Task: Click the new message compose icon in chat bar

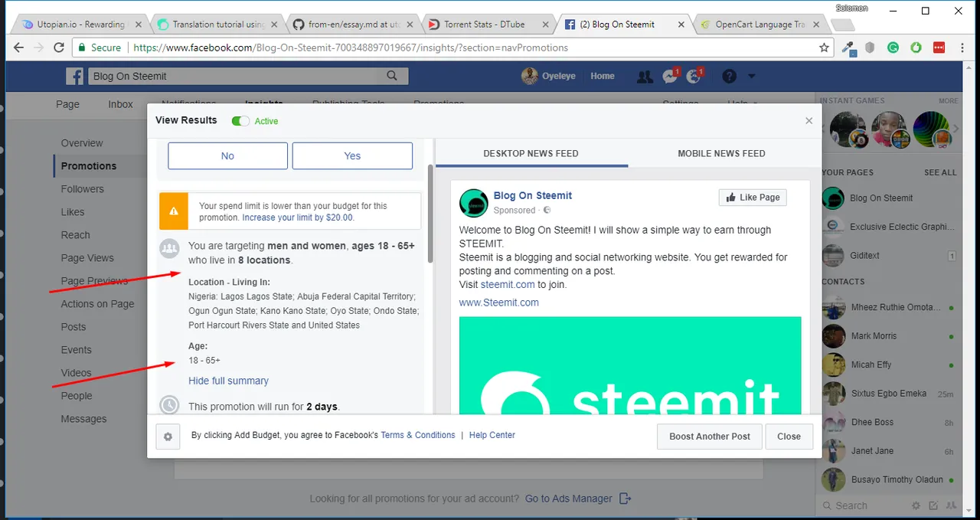Action: tap(933, 505)
